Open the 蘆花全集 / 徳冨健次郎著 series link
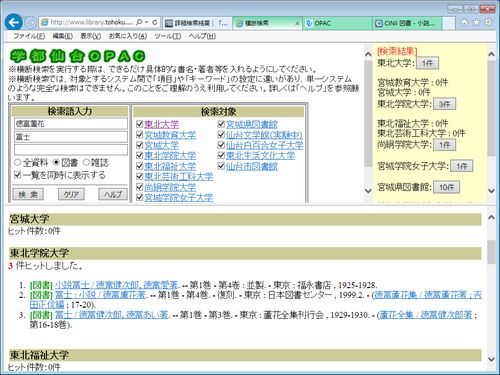This screenshot has height=375, width=500. click(426, 315)
